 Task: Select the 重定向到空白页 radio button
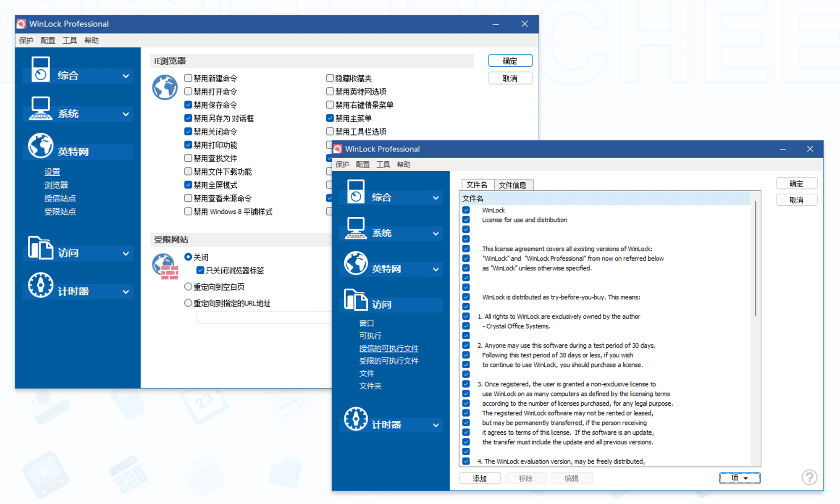click(188, 287)
